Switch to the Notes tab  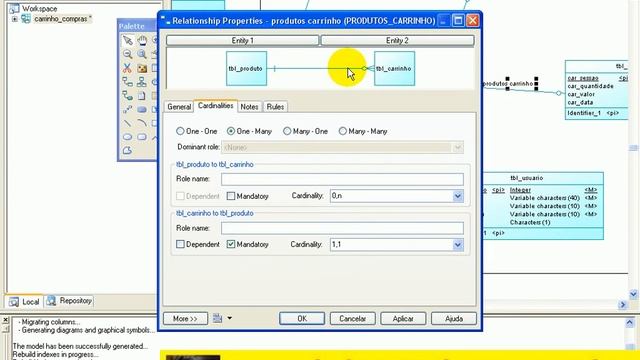(249, 107)
